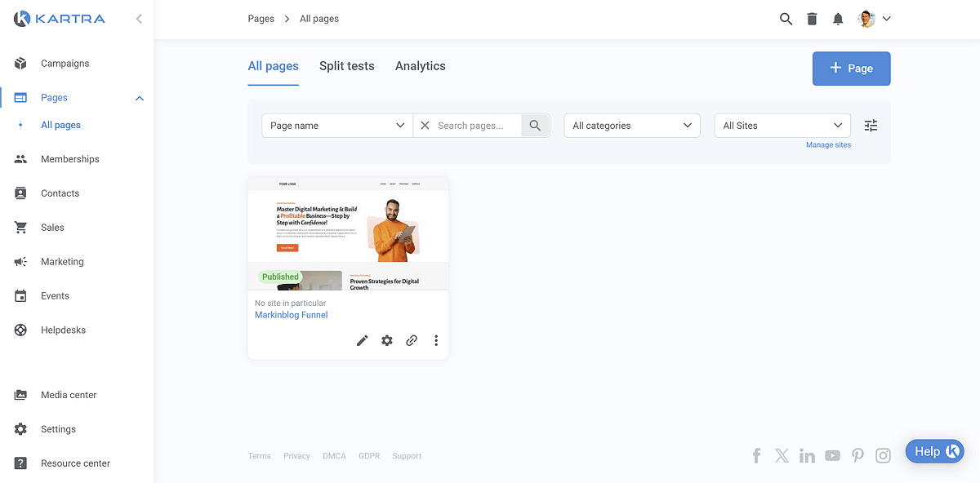The width and height of the screenshot is (980, 483).
Task: Click the Sales cart icon
Action: click(x=20, y=228)
